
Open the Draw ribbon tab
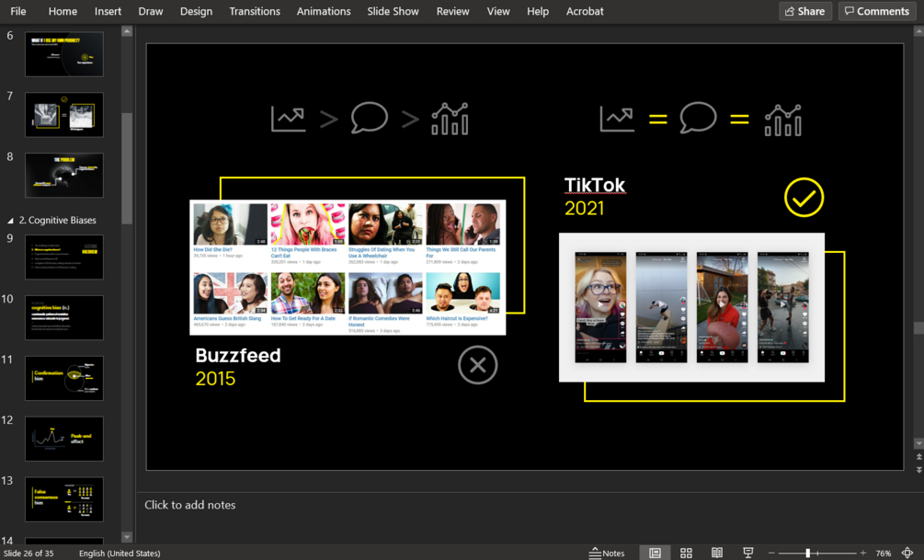[x=150, y=11]
